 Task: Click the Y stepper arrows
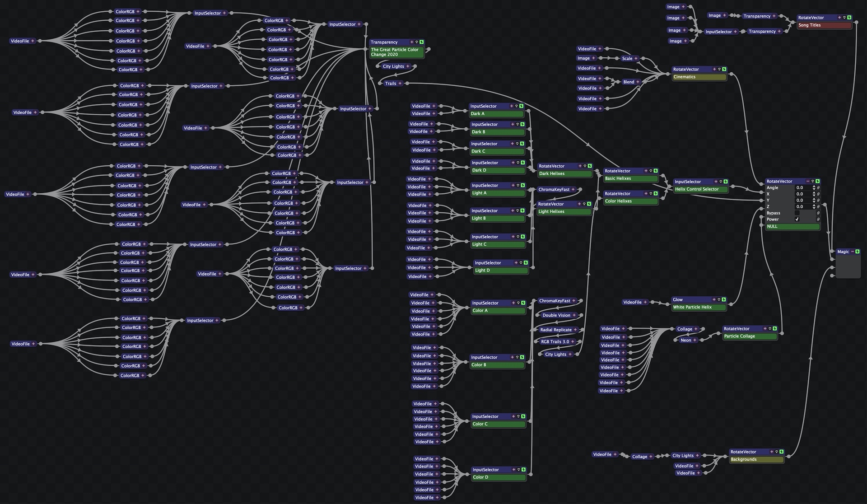[814, 200]
